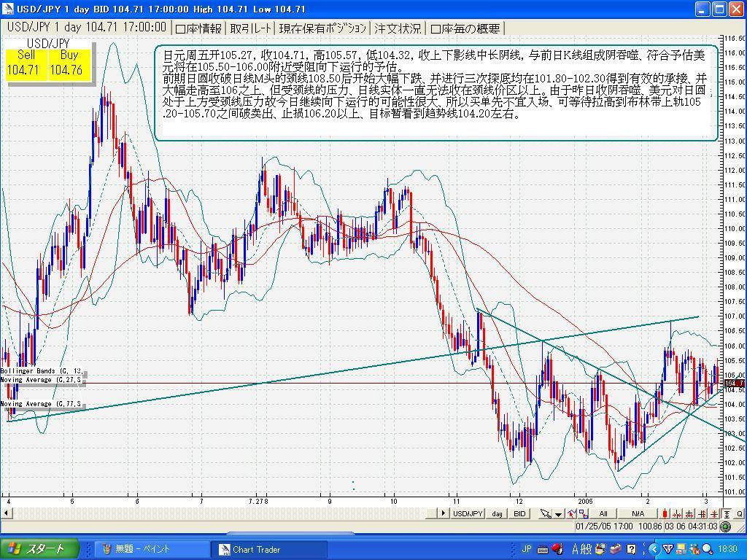Open the 注文状況 tab

click(x=398, y=28)
